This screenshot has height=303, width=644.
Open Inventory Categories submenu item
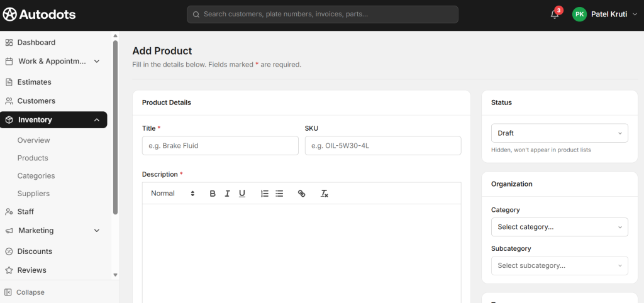(x=36, y=176)
